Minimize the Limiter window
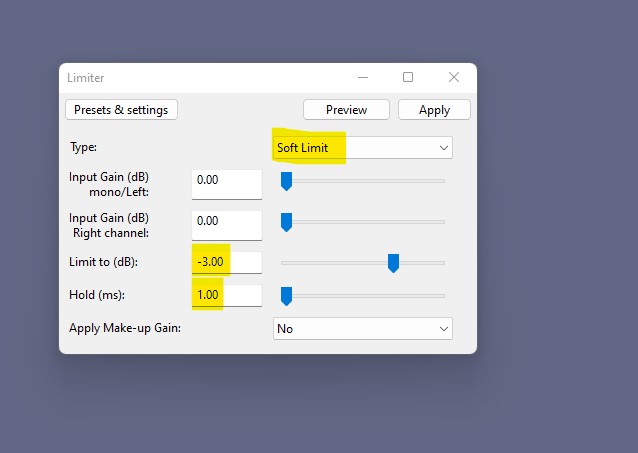The width and height of the screenshot is (638, 453). pyautogui.click(x=363, y=77)
